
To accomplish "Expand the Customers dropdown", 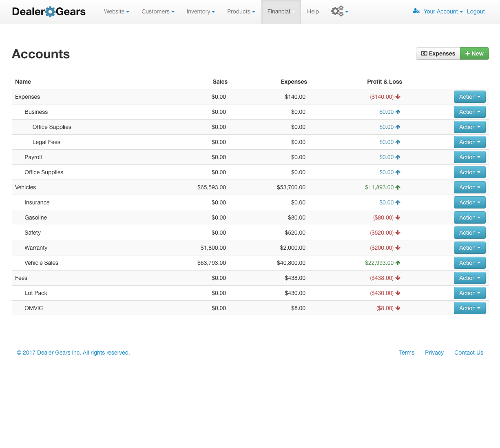I will [x=158, y=11].
